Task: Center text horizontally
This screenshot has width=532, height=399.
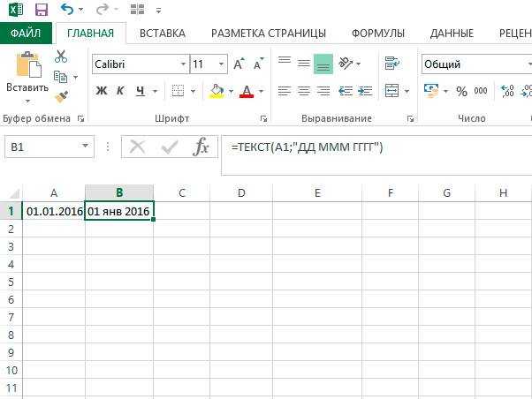Action: (304, 91)
